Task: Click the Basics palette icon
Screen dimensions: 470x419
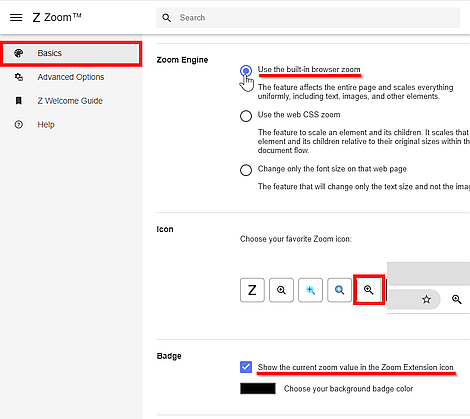Action: coord(19,53)
